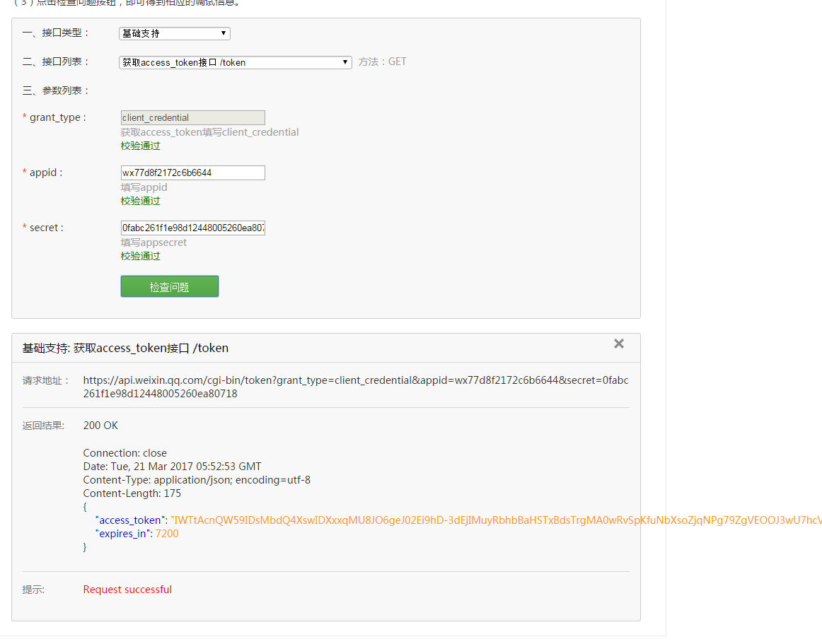Click the Date response header line

tap(172, 467)
